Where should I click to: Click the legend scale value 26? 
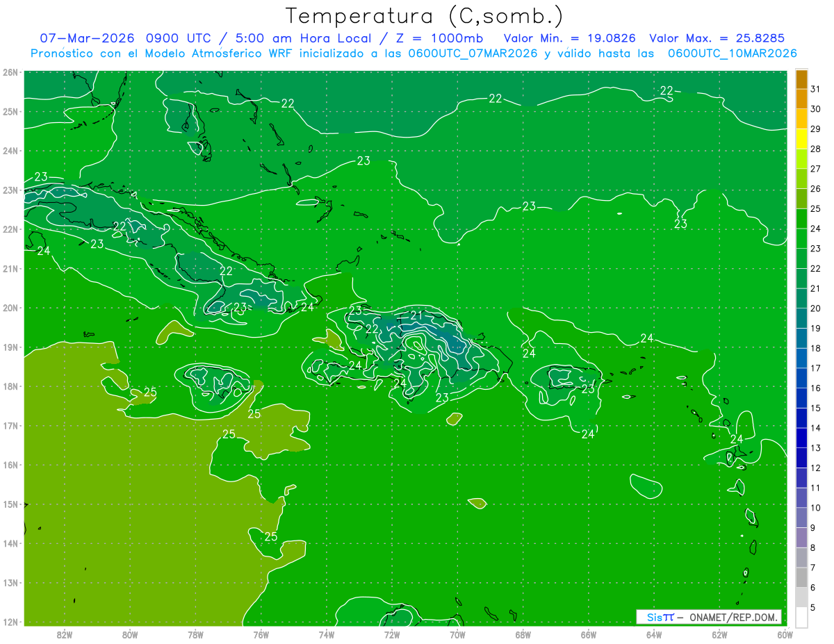[816, 189]
